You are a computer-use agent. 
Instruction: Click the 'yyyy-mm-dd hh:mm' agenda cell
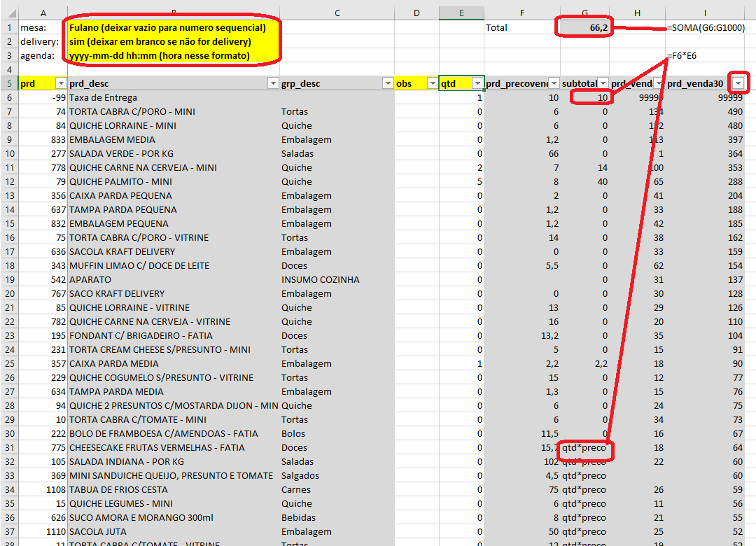tap(174, 55)
